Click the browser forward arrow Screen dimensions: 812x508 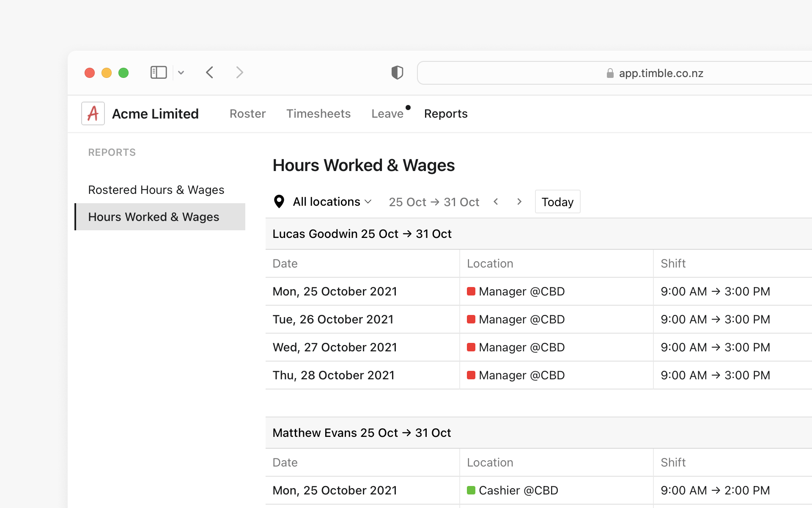coord(239,72)
